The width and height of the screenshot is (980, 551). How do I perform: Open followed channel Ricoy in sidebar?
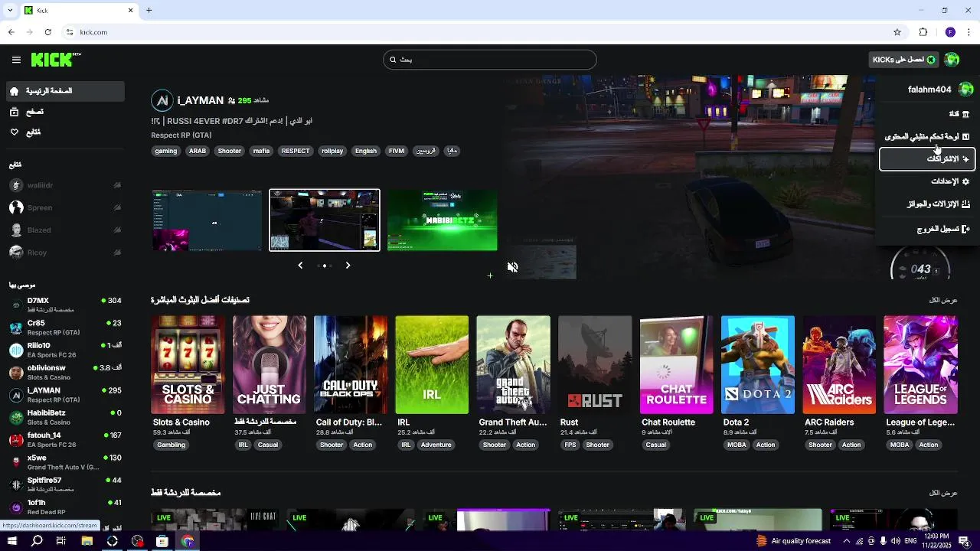[x=65, y=253]
